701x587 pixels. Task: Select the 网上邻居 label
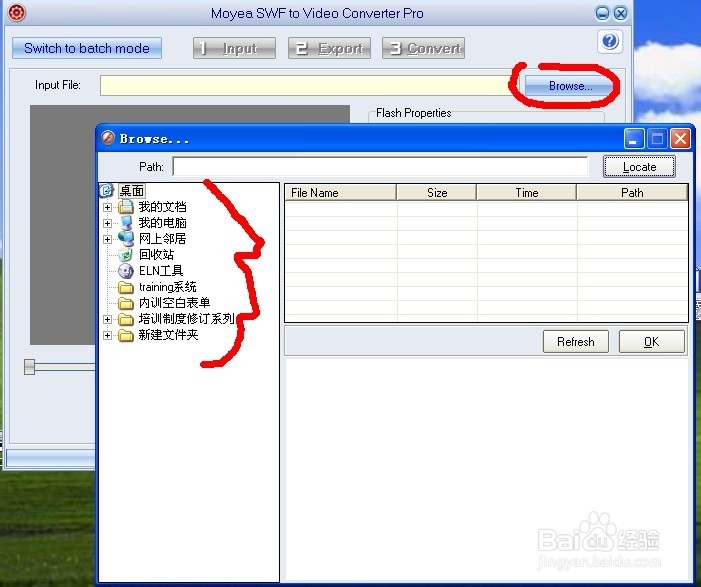coord(162,239)
